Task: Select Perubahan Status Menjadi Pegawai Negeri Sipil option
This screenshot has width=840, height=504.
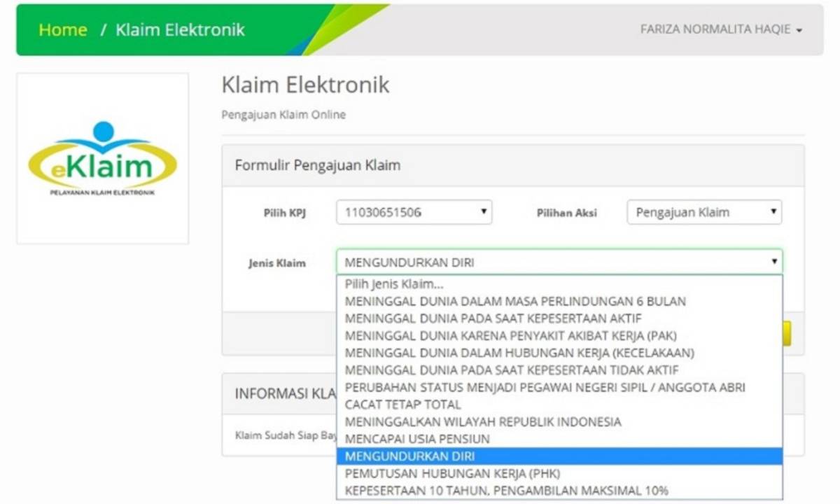Action: click(545, 387)
